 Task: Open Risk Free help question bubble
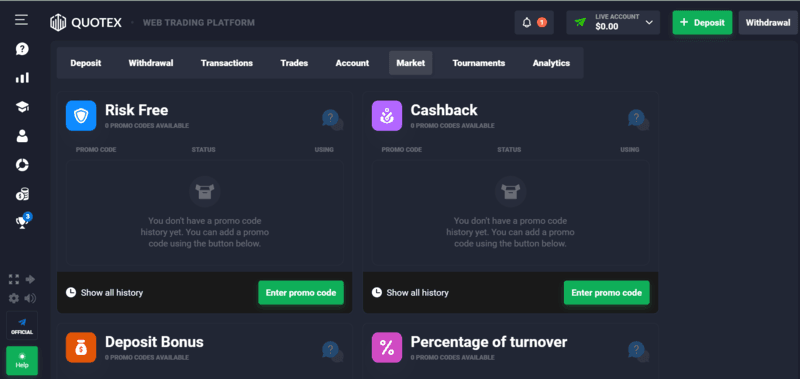(332, 119)
